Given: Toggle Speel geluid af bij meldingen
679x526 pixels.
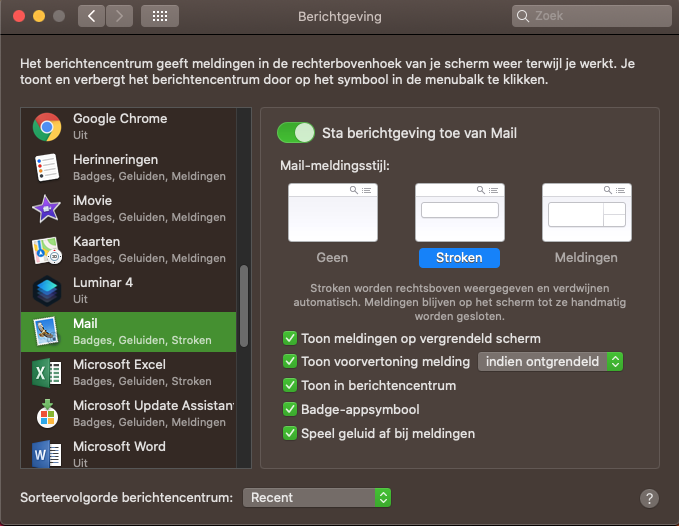Looking at the screenshot, I should coord(291,433).
